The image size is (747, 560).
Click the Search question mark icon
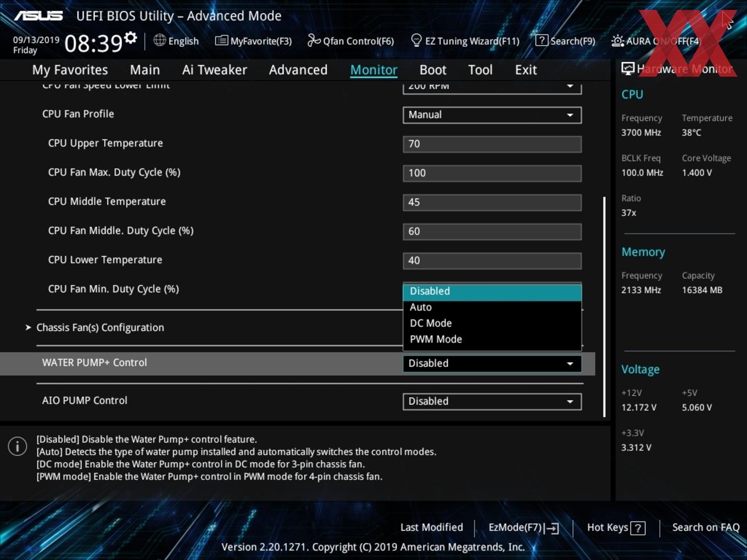542,40
